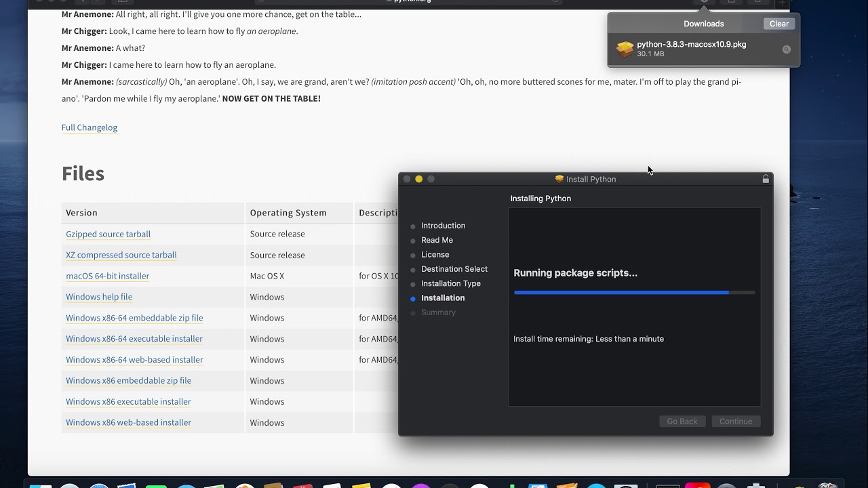Open Windows x86-64 executable installer link
The height and width of the screenshot is (488, 868).
coord(134,339)
